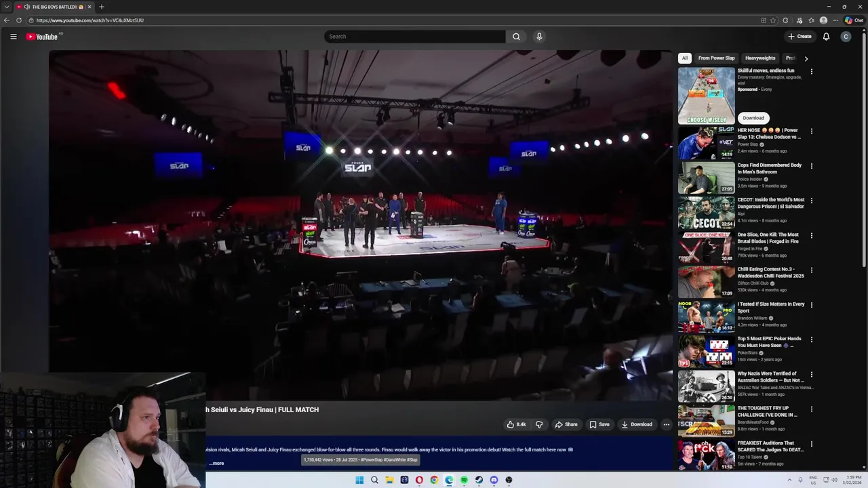Screen dimensions: 868x488
Task: Open browser profile icon in toolbar
Action: pos(824,20)
